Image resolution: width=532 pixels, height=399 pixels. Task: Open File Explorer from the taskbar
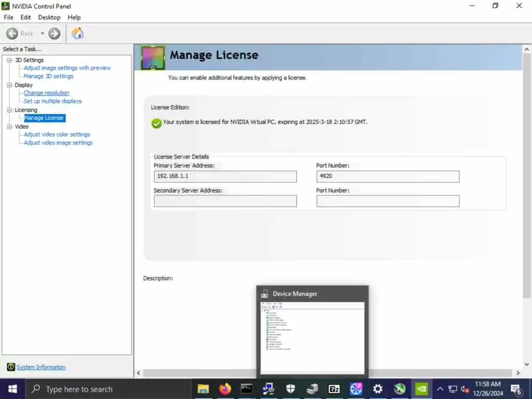[x=203, y=389]
